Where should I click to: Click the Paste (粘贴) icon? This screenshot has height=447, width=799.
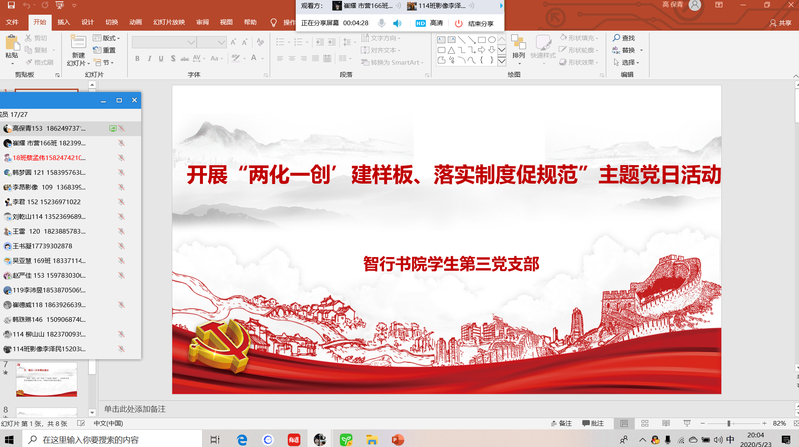point(14,47)
